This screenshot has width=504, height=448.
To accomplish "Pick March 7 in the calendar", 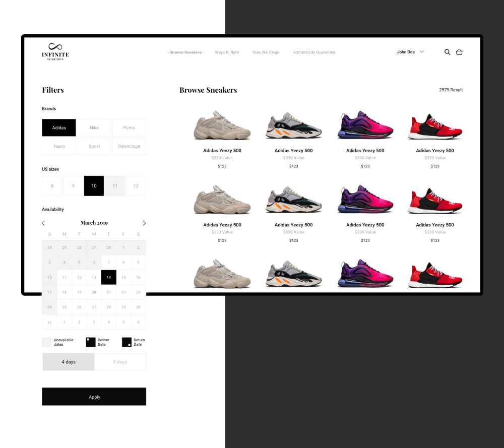I will tap(109, 263).
